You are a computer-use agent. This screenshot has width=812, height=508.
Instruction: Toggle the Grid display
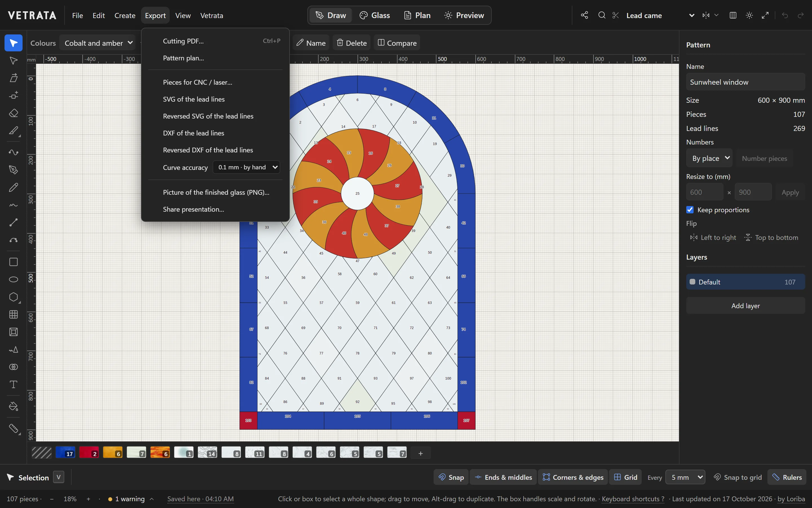[x=625, y=477]
